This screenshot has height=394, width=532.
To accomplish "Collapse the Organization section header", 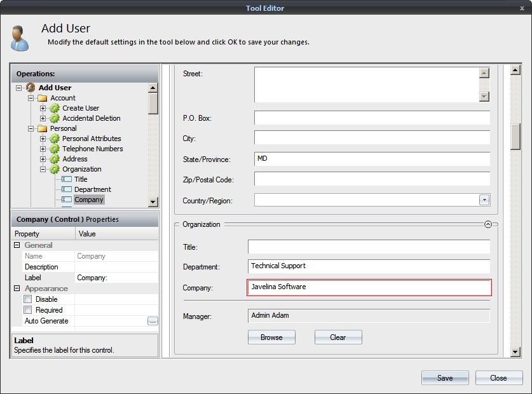I will pyautogui.click(x=488, y=224).
